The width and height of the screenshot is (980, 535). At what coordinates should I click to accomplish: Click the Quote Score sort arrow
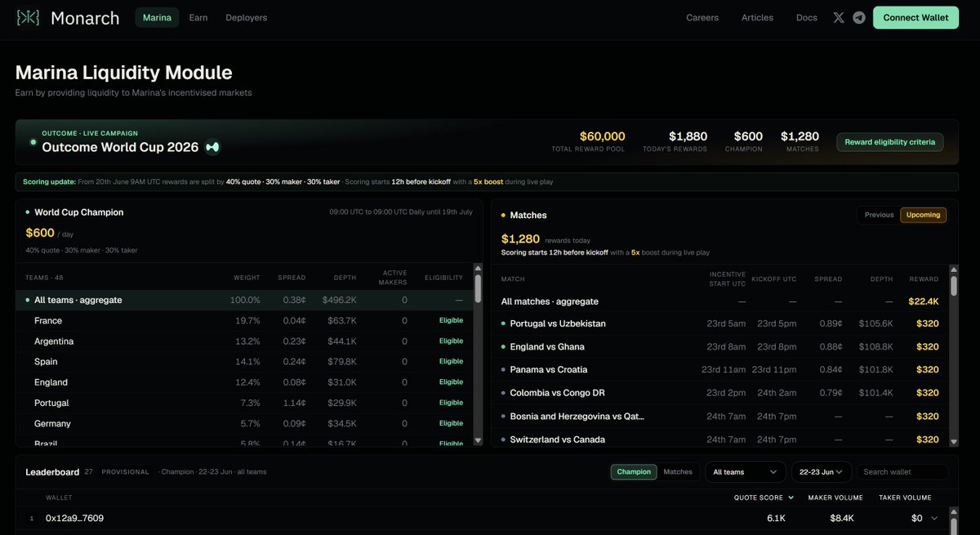[x=791, y=497]
